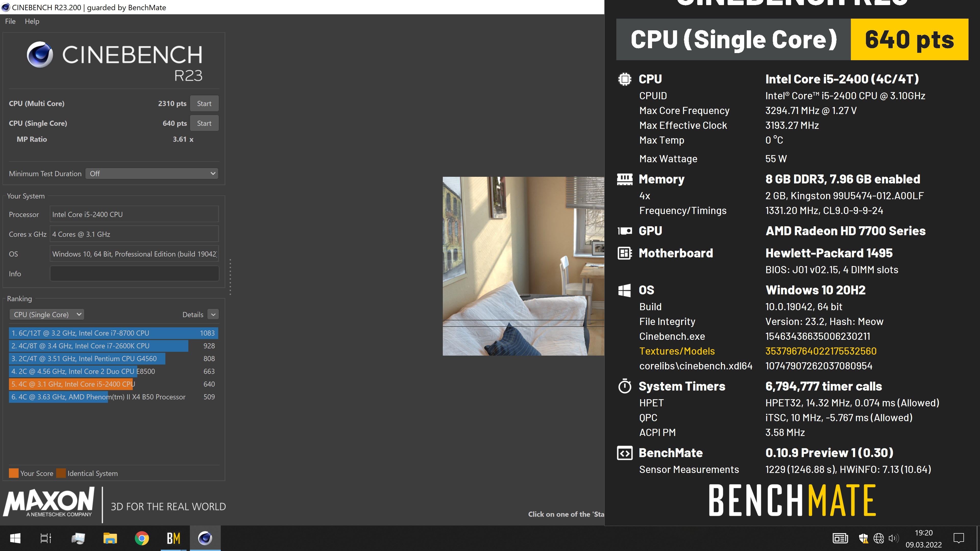Click the rendered room preview image

coord(523,266)
